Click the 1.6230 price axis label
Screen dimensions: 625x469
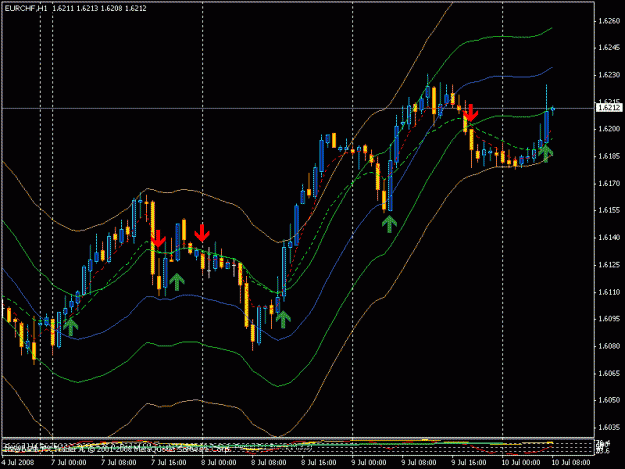pyautogui.click(x=609, y=75)
